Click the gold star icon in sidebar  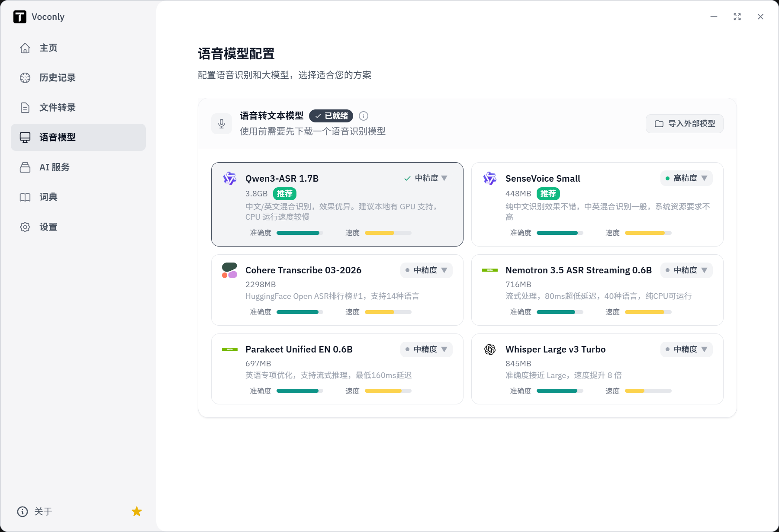(x=137, y=512)
